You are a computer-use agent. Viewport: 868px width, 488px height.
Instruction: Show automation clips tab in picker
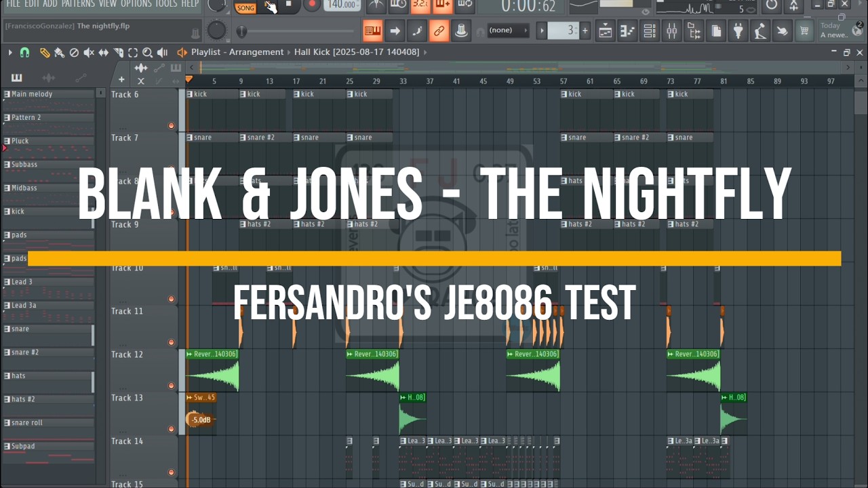[x=81, y=77]
